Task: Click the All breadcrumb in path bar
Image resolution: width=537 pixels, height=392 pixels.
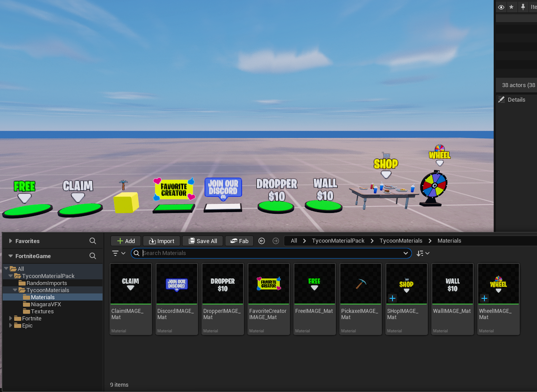Action: tap(294, 241)
